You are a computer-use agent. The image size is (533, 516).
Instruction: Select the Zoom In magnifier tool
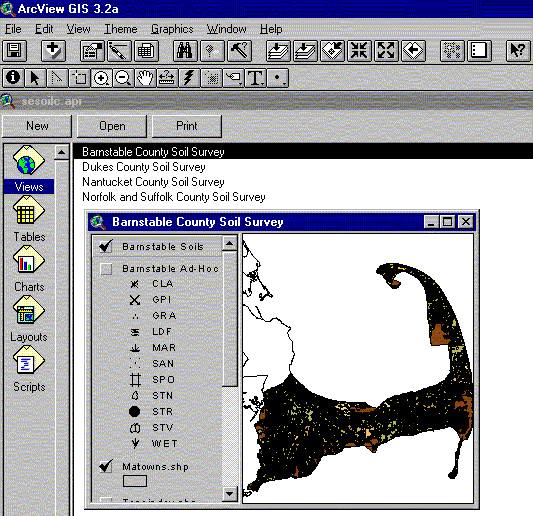[101, 78]
